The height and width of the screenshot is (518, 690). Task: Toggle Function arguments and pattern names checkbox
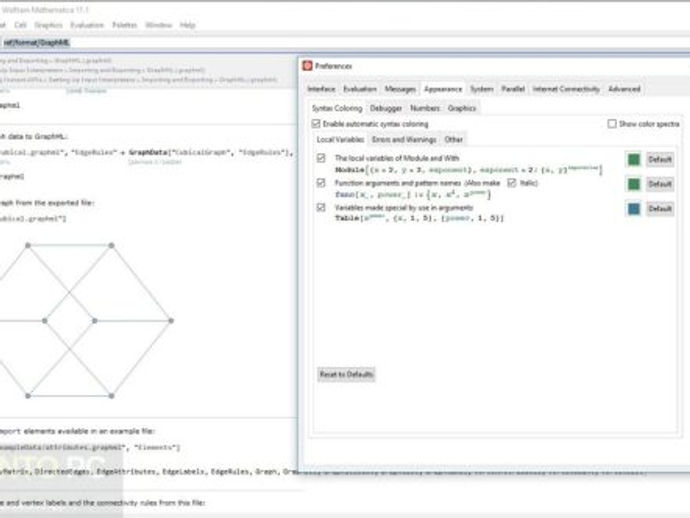(321, 183)
